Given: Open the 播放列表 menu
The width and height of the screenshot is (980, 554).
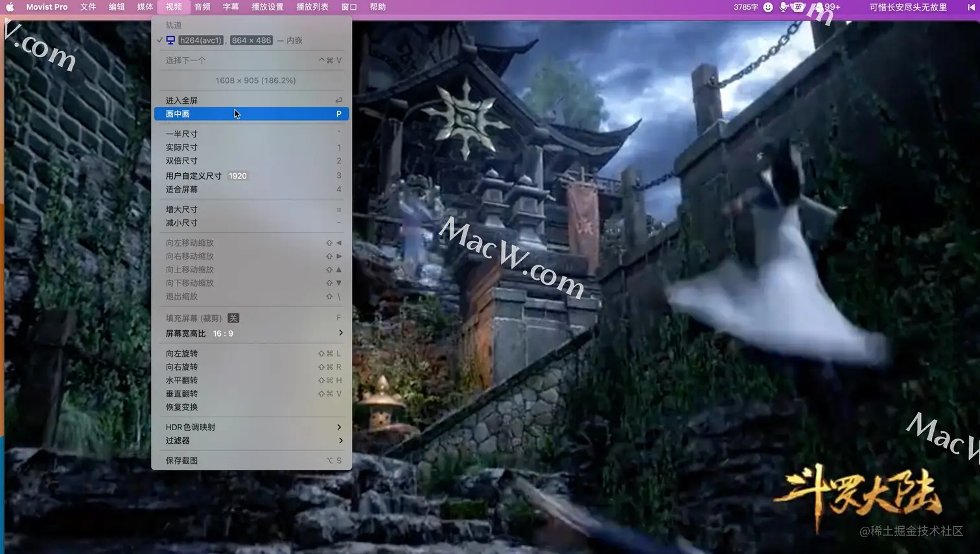Looking at the screenshot, I should 312,7.
